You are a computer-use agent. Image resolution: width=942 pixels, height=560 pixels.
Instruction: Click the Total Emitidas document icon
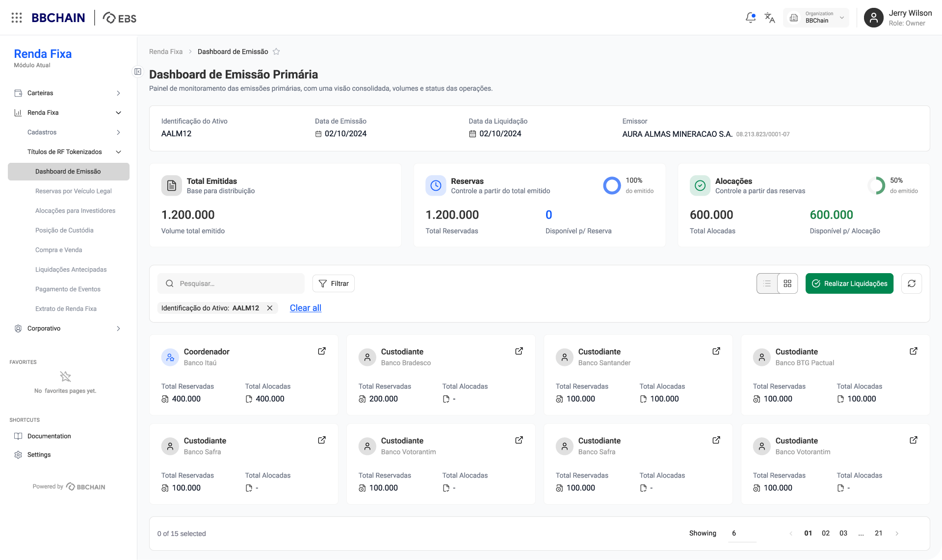(x=172, y=185)
